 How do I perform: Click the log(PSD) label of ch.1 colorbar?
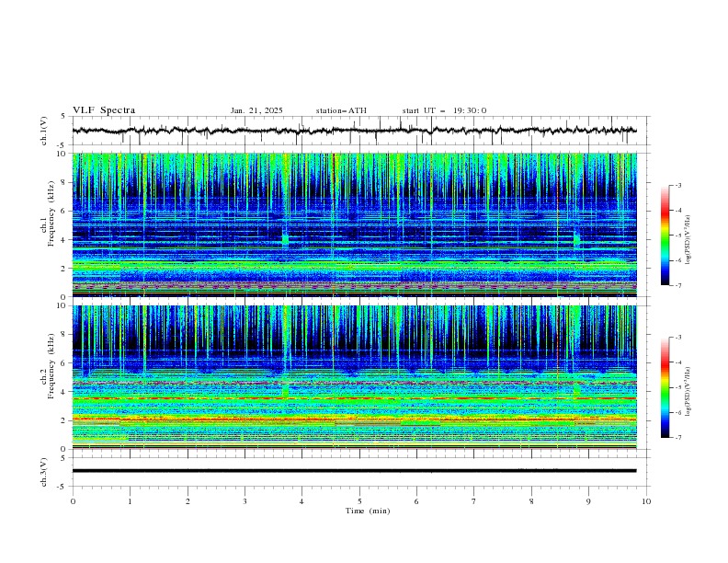click(x=688, y=240)
